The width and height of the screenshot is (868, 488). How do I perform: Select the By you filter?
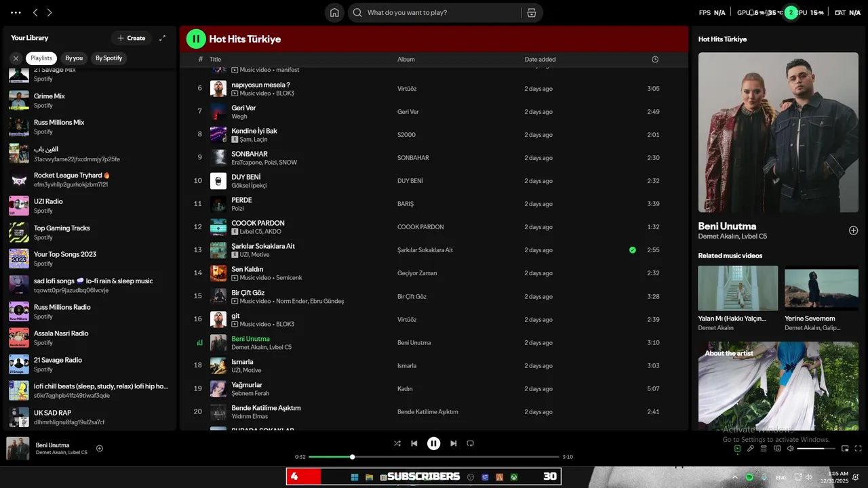(x=74, y=58)
